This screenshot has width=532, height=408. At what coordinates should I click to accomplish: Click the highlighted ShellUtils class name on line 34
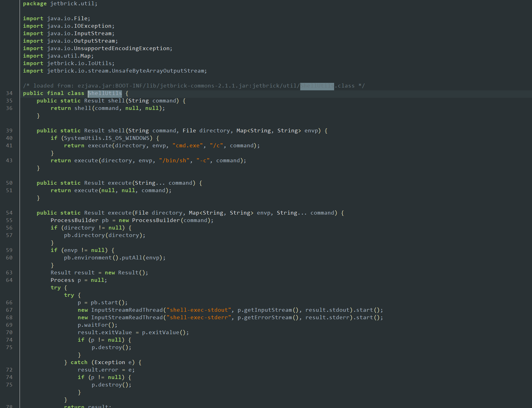point(105,93)
